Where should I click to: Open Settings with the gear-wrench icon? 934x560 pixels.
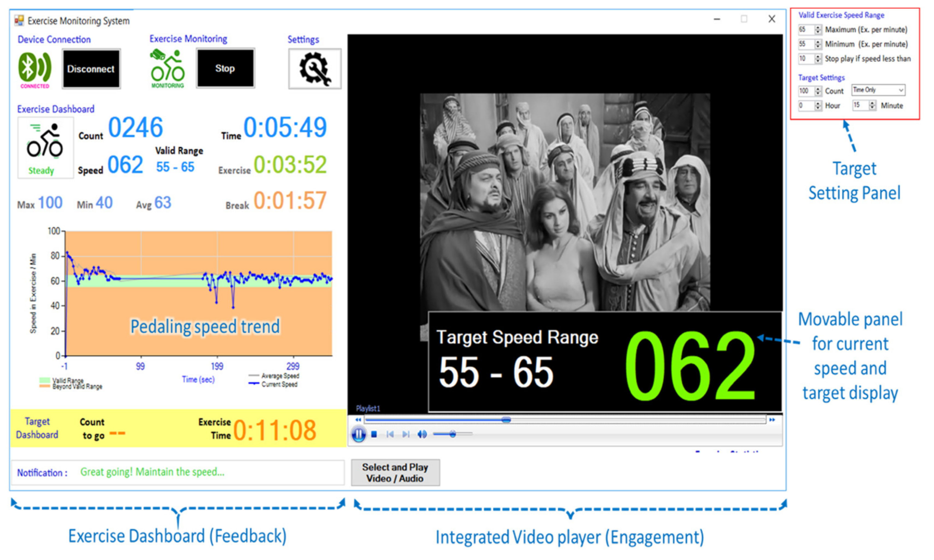point(314,69)
